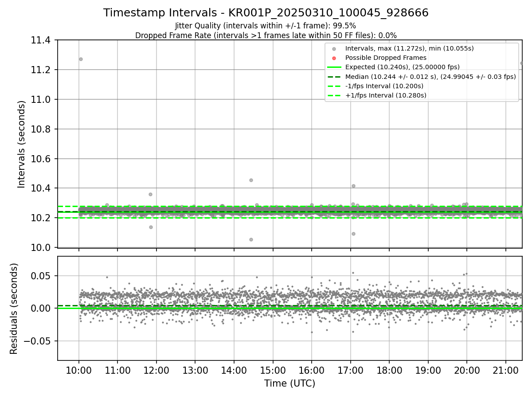Select the 'Jitter Quality' 99.5% subtitle line
The width and height of the screenshot is (532, 399).
tap(266, 26)
